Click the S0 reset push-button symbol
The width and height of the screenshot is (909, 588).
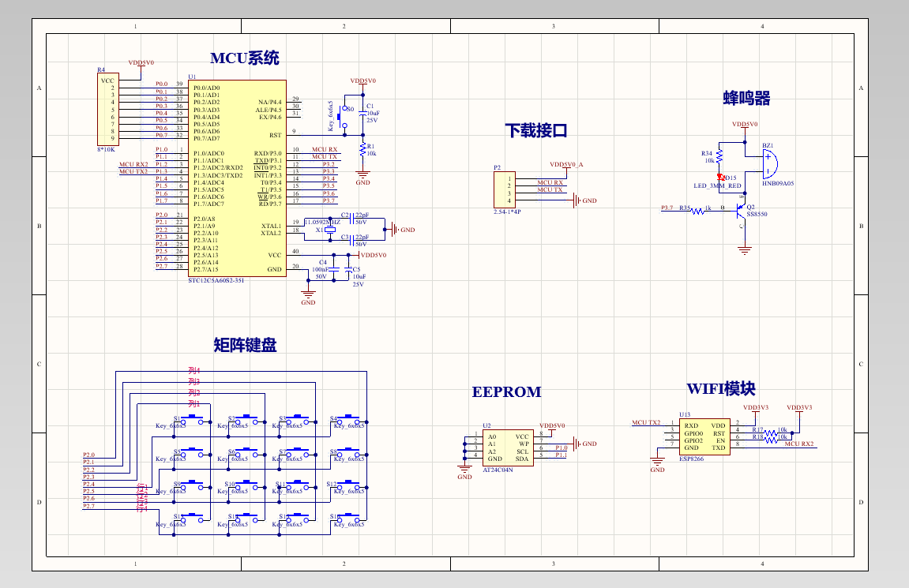point(342,117)
